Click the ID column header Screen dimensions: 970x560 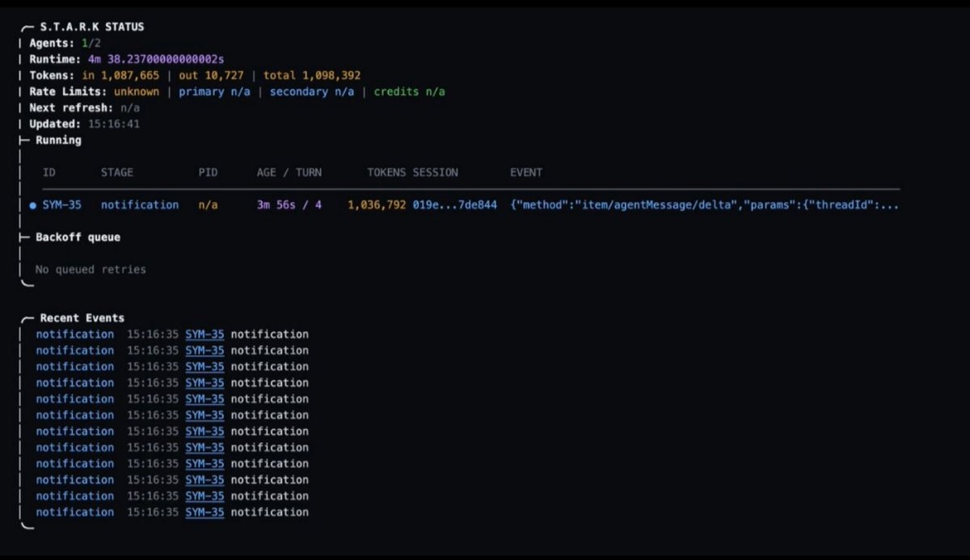(x=48, y=172)
